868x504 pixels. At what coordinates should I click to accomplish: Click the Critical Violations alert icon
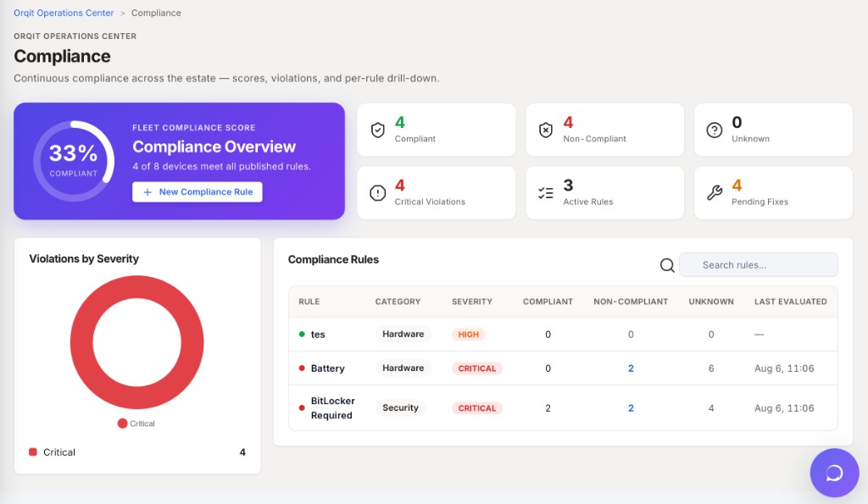[377, 193]
